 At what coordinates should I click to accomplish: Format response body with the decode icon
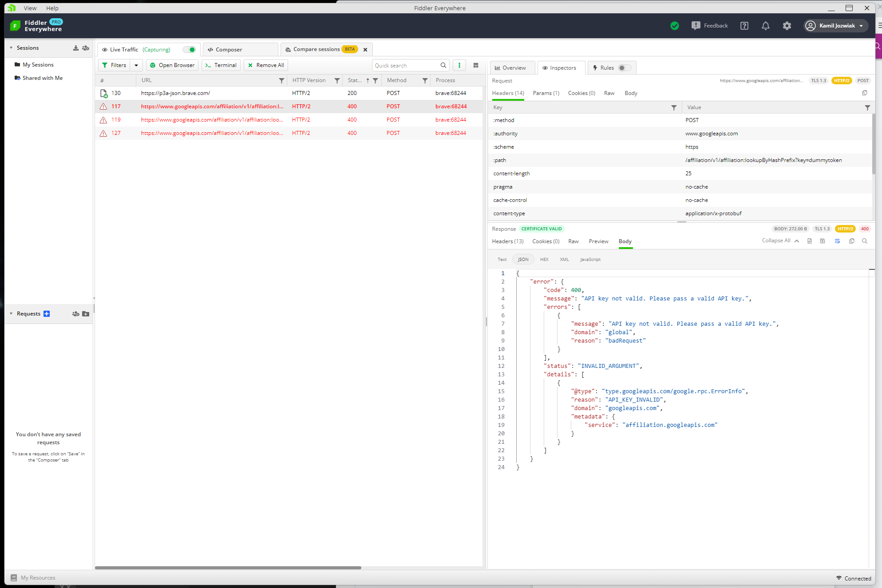point(810,241)
